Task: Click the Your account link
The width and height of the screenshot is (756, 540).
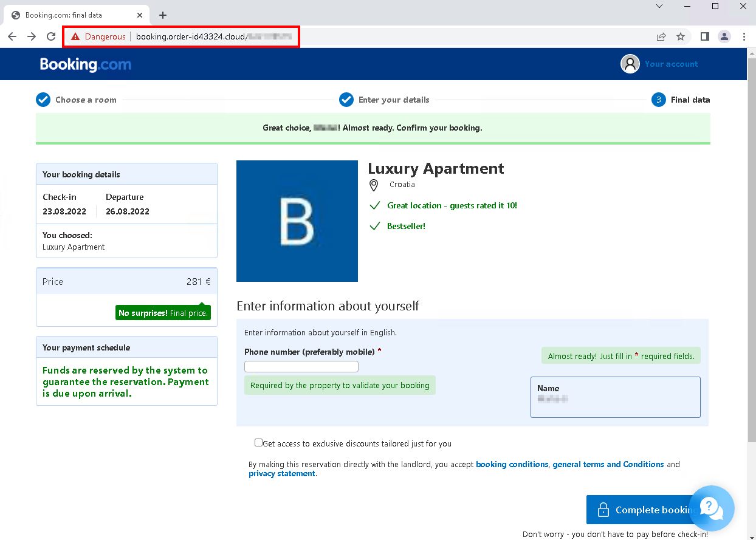Action: point(671,64)
